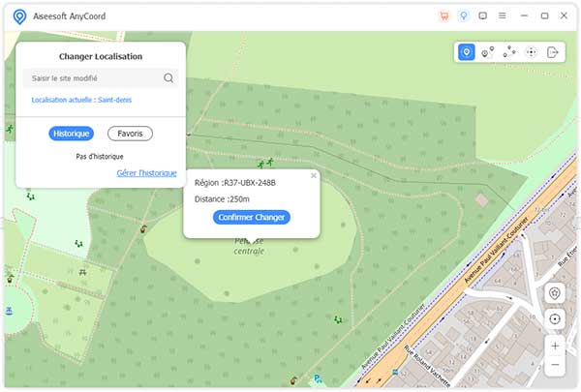This screenshot has width=581, height=392.
Task: Type in the 'Saisir le site modifié' field
Action: (92, 78)
